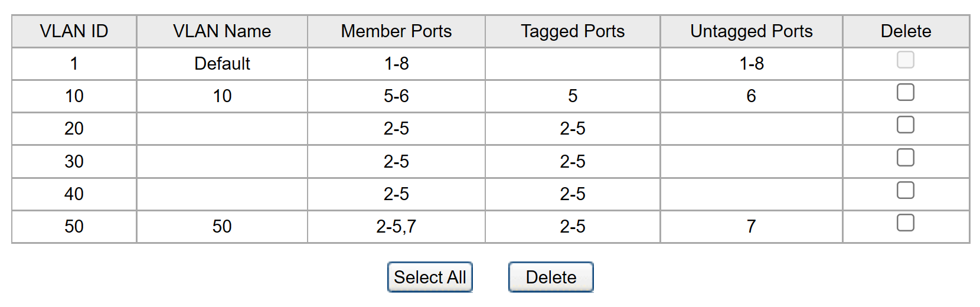Click the Delete button below the table
Viewport: 980px width, 307px height.
click(551, 277)
